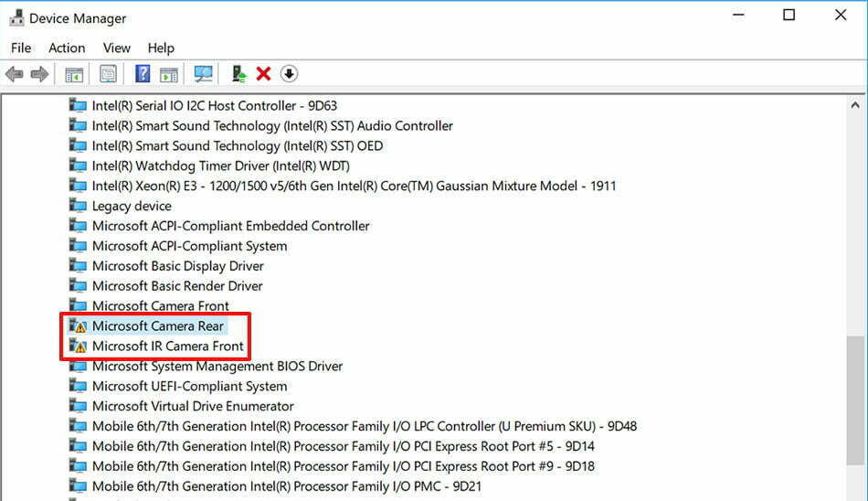Click the Device Manager title bar icon
Screen dimensions: 868x501
coord(16,17)
